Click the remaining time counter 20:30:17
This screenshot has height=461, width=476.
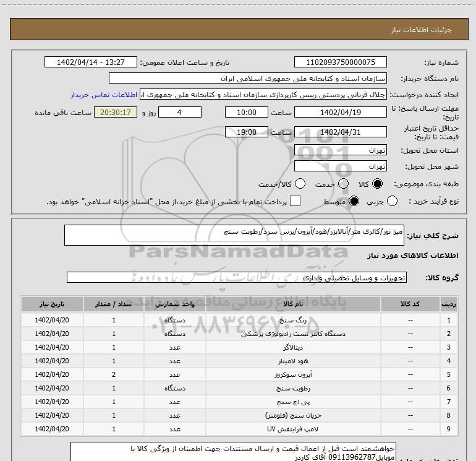[116, 112]
